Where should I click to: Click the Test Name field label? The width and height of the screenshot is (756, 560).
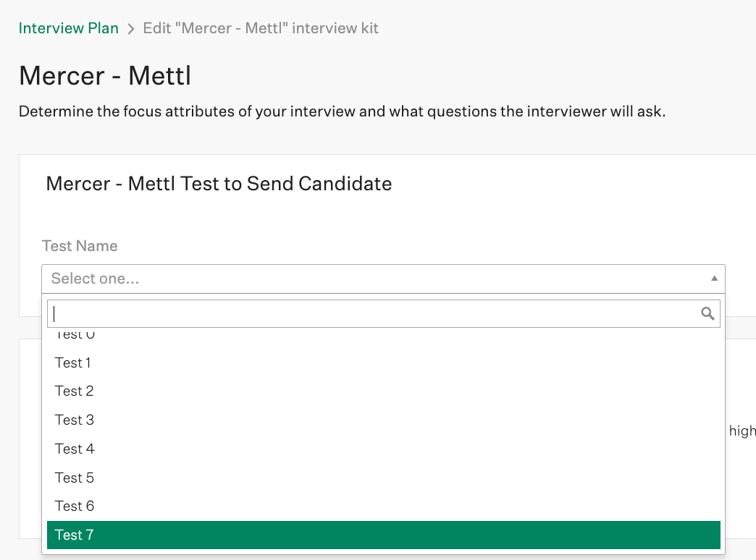pyautogui.click(x=80, y=246)
